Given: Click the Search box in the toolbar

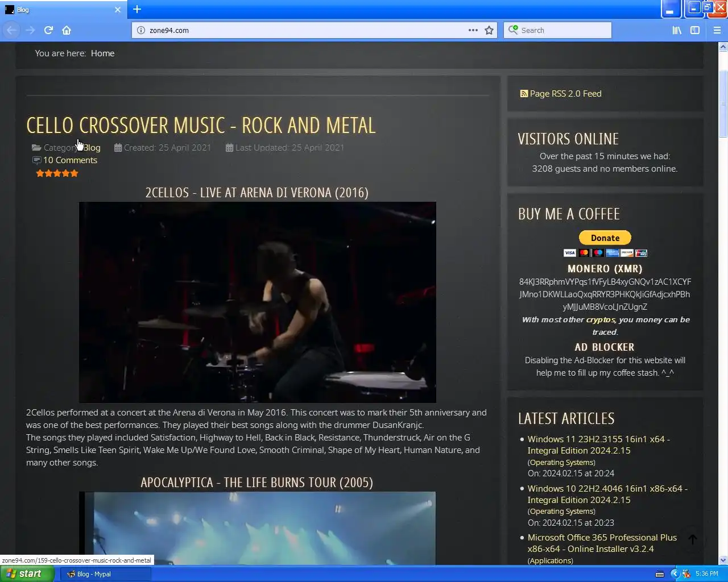Looking at the screenshot, I should (557, 30).
